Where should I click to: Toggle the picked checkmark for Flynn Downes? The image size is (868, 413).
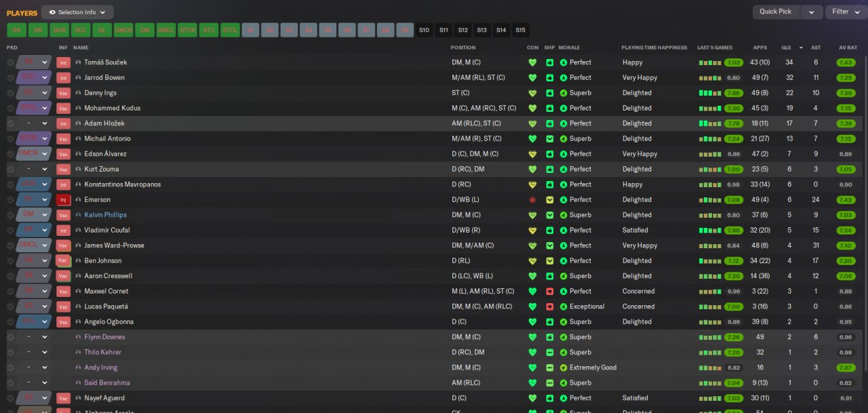click(10, 337)
